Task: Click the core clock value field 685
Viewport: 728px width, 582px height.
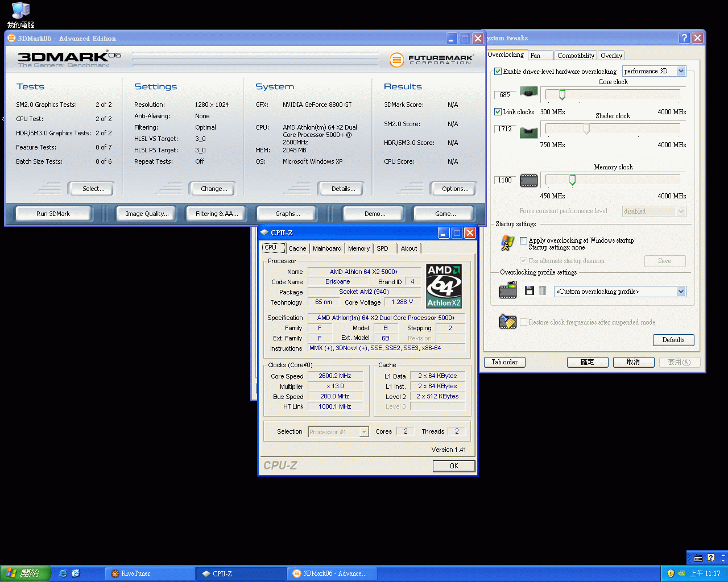Action: point(505,95)
